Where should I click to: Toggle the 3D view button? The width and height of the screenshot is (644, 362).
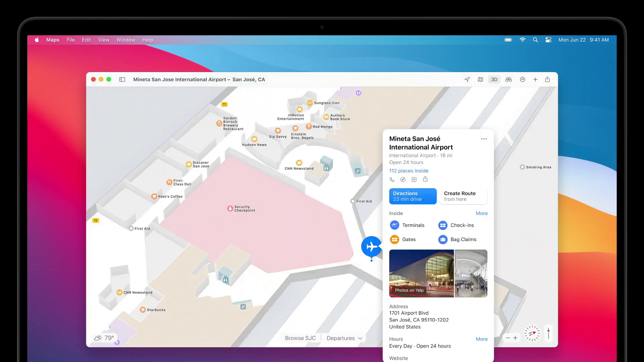[494, 79]
